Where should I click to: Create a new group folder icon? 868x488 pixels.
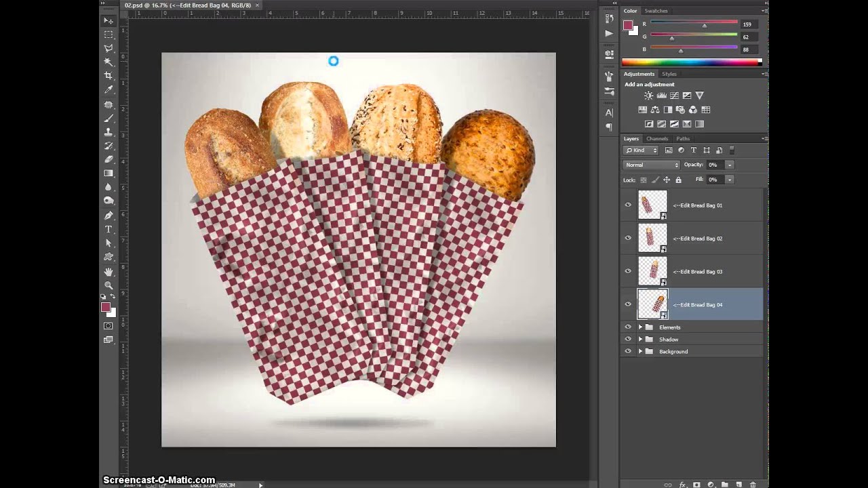coord(724,485)
